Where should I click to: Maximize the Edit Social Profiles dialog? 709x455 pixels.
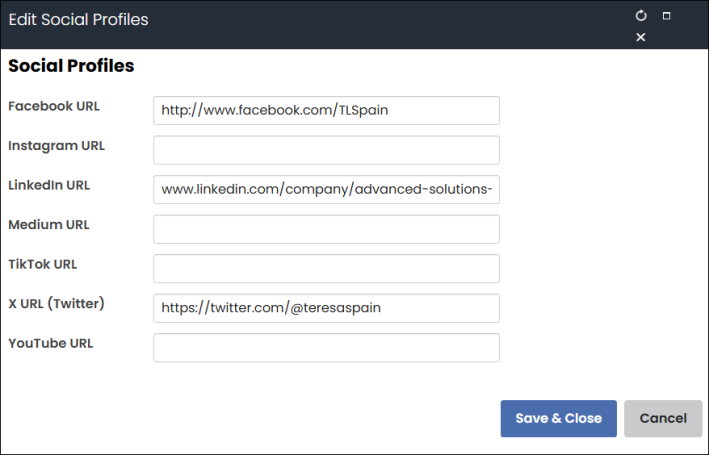point(666,16)
